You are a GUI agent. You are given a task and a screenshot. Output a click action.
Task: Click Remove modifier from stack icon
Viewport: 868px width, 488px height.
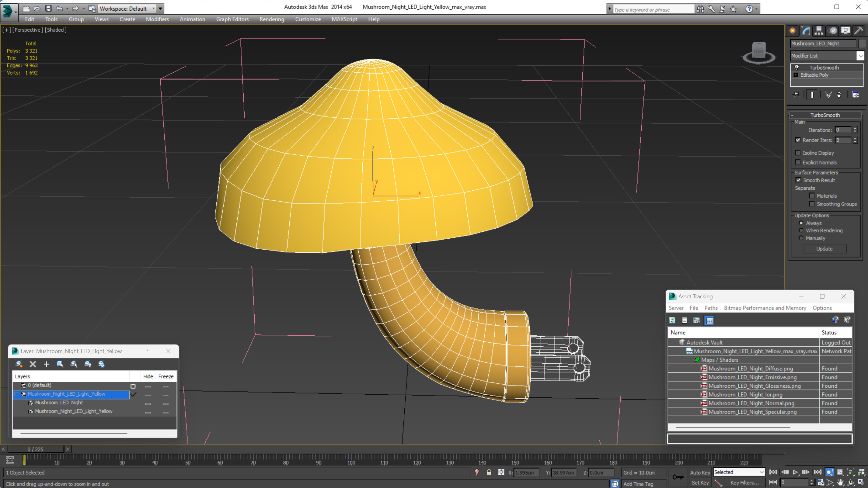point(839,95)
